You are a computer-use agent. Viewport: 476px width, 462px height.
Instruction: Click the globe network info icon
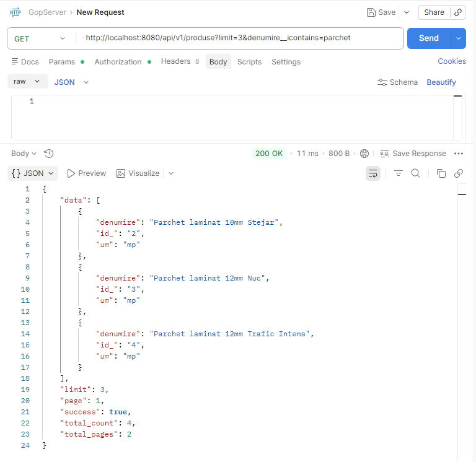[364, 154]
